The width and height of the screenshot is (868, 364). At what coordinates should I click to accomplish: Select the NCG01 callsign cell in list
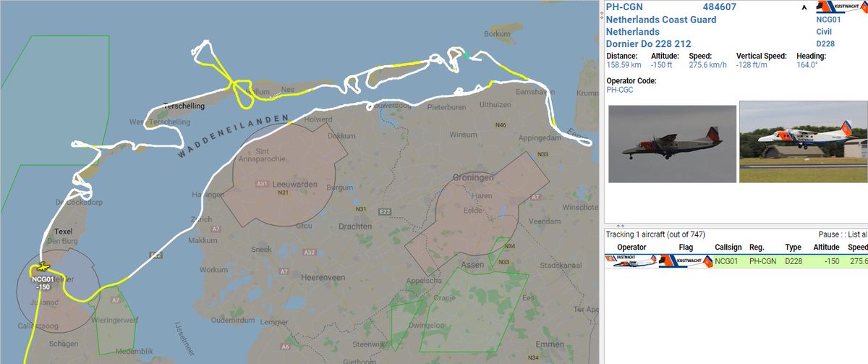(726, 261)
